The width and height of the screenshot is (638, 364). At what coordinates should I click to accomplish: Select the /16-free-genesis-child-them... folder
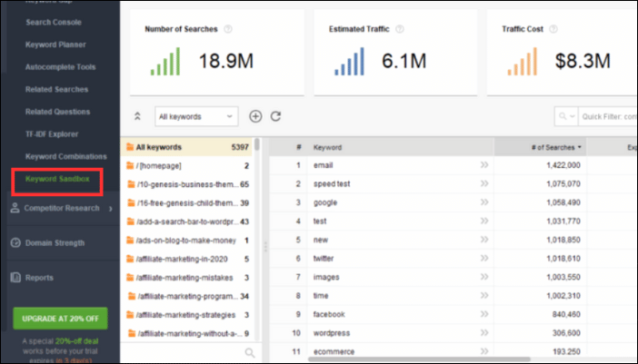click(187, 203)
